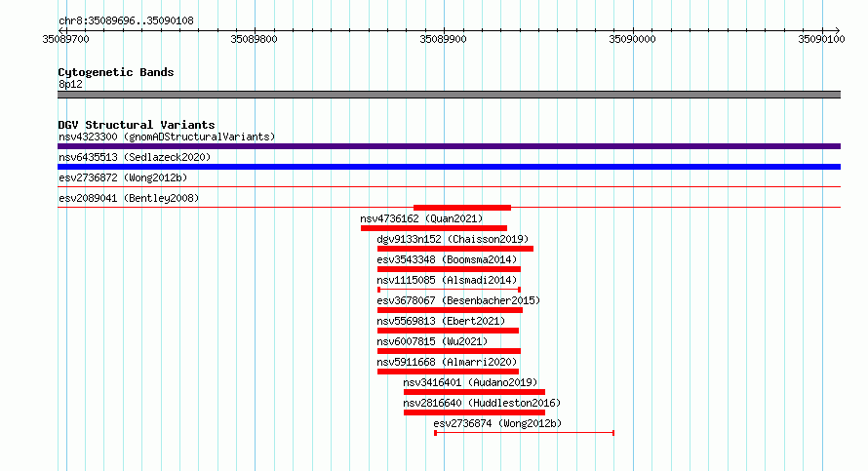Click the first esv2736872 (Wong2012b) label
The width and height of the screenshot is (868, 471).
tap(123, 177)
